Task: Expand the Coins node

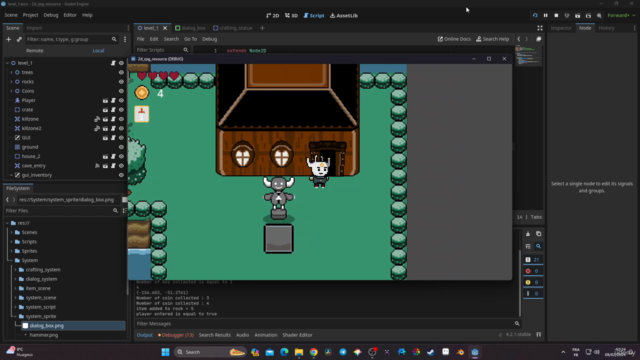Action: (11, 91)
